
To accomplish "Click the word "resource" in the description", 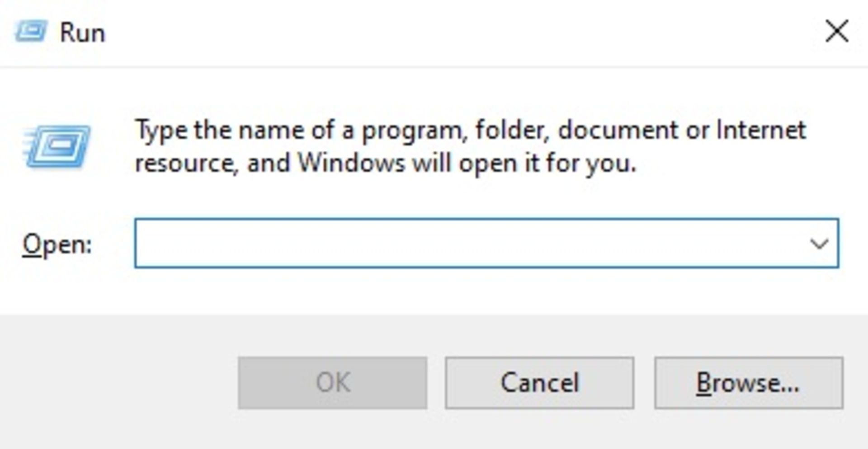I will point(186,164).
